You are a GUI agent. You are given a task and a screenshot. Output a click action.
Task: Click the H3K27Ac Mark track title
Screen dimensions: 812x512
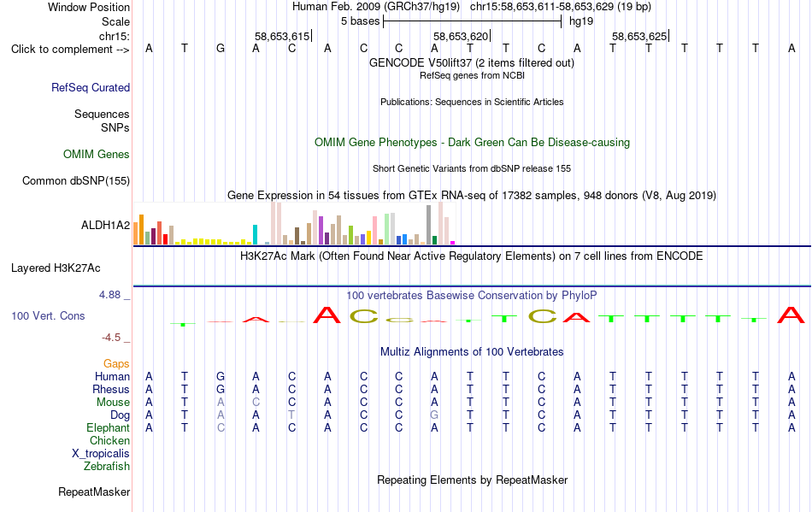coord(472,256)
